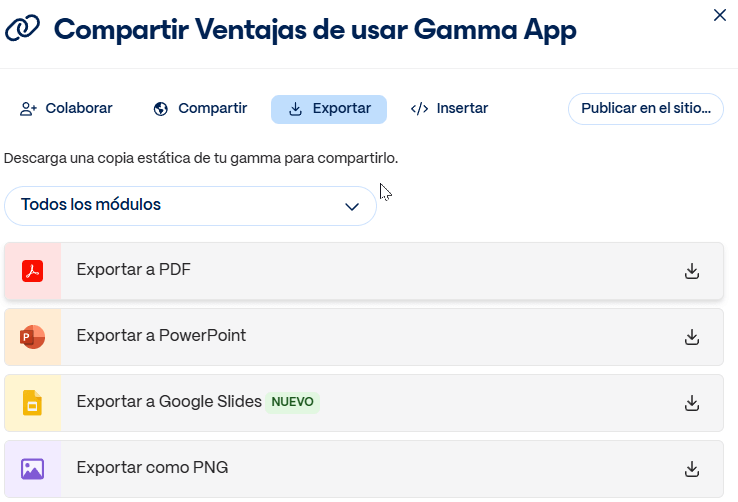Click the PowerPoint logo icon
738x502 pixels.
tap(32, 337)
